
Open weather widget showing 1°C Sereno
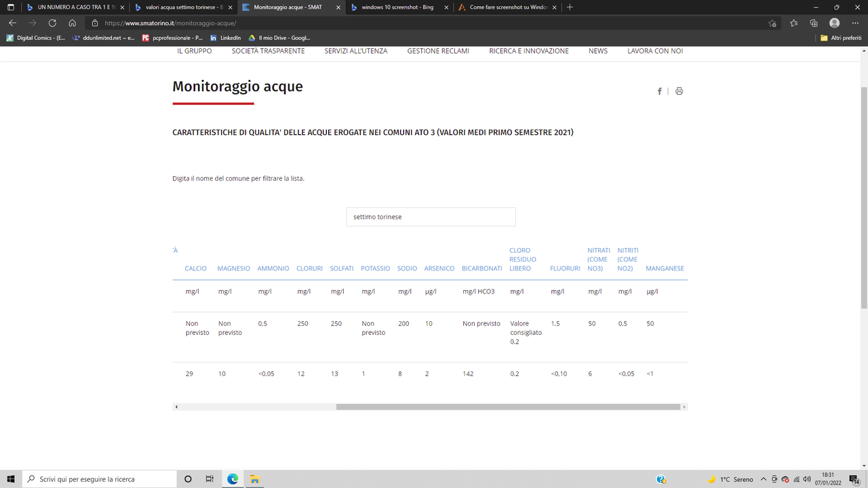tap(730, 479)
